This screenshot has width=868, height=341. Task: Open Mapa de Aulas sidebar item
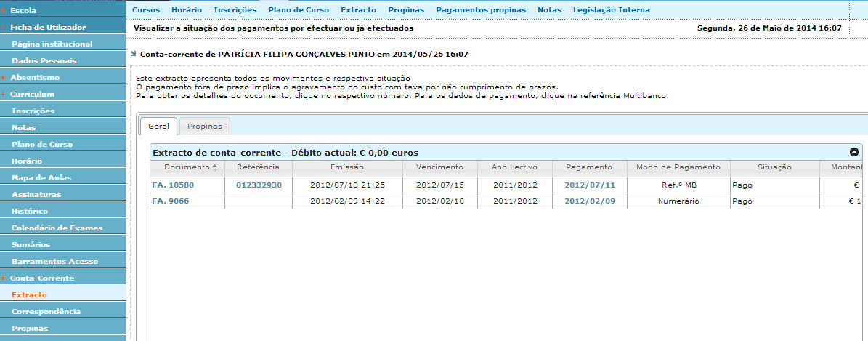coord(63,177)
